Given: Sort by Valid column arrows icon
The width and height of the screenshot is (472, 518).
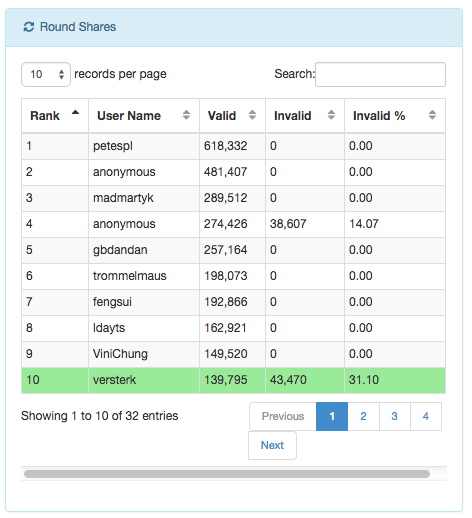Looking at the screenshot, I should point(252,115).
